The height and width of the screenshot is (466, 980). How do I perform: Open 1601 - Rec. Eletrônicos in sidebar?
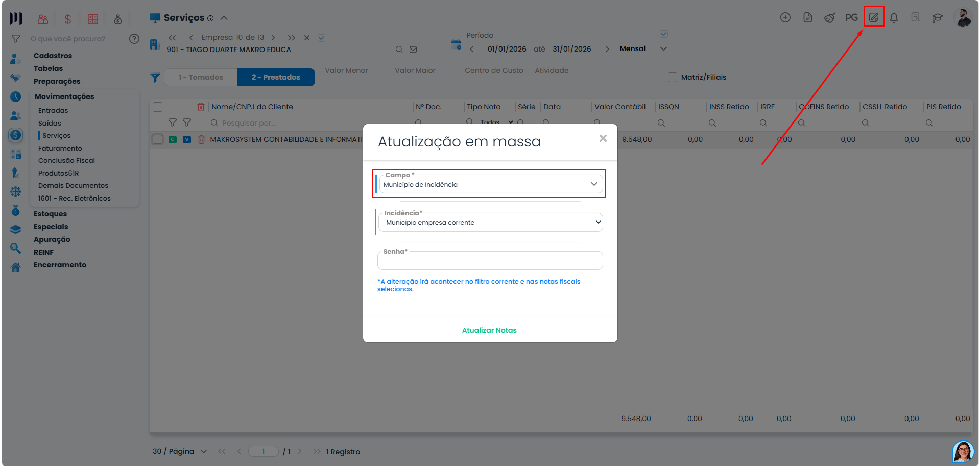[74, 198]
